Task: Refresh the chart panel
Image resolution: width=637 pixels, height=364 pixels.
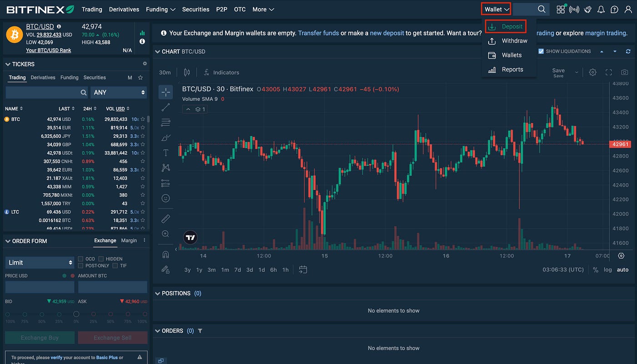Action: pos(628,51)
